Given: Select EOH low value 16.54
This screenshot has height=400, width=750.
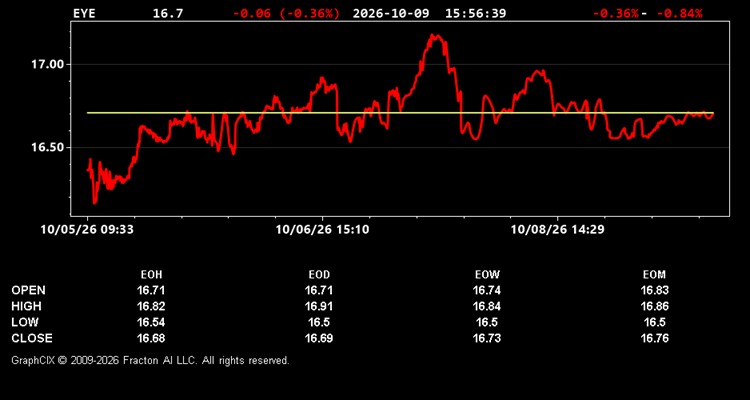Looking at the screenshot, I should (151, 322).
